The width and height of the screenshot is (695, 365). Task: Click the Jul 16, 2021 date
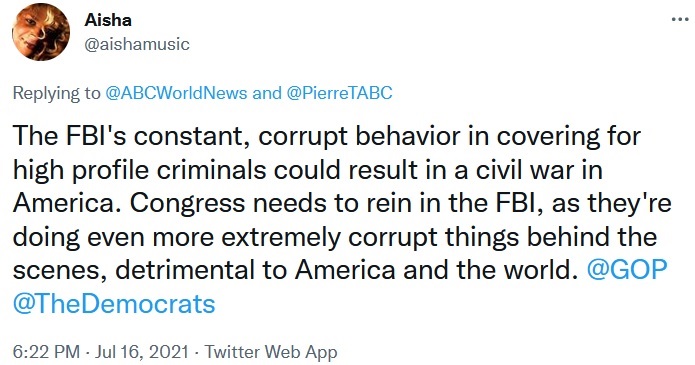[142, 352]
